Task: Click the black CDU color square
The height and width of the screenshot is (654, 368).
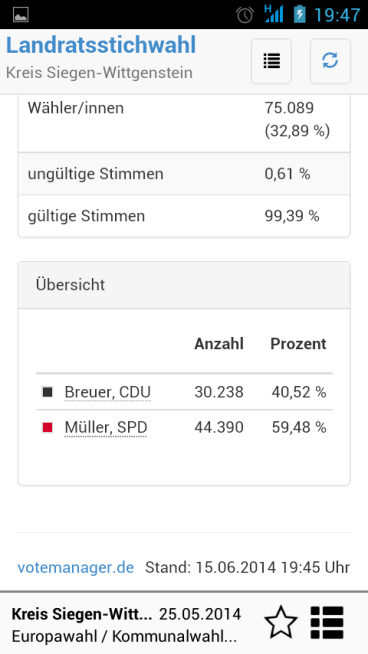Action: click(x=47, y=392)
